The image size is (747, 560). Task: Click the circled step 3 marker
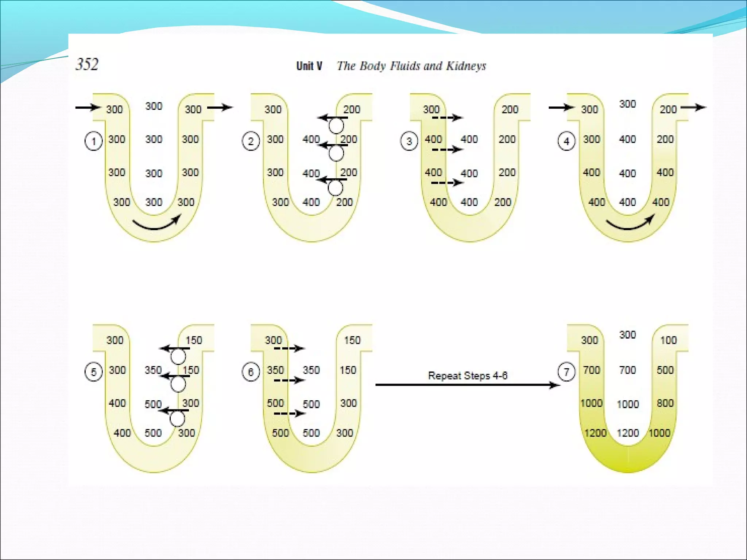[x=409, y=141]
